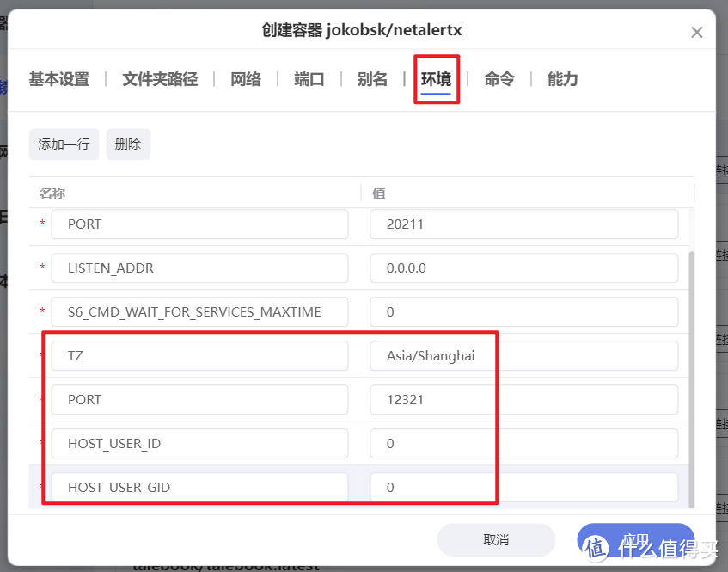Switch to the 基本设置 tab
Viewport: 728px width, 572px height.
coord(58,78)
